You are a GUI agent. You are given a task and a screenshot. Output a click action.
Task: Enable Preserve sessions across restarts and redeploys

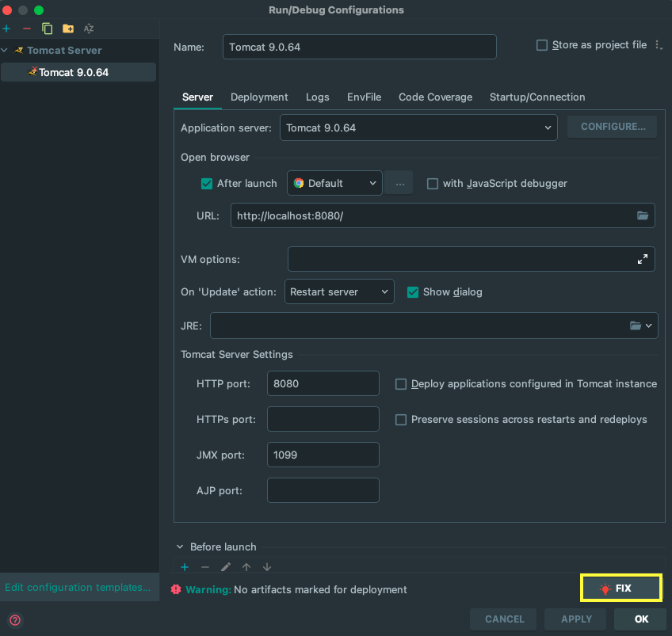click(401, 420)
